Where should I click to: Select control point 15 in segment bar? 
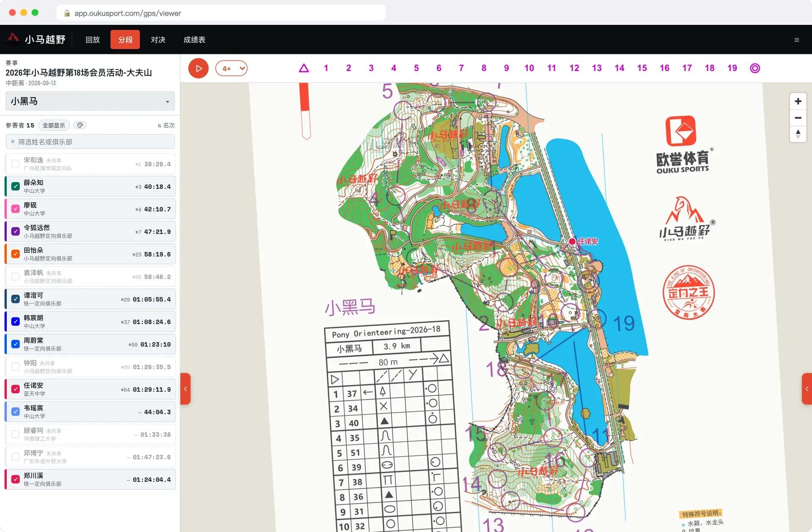click(x=642, y=68)
